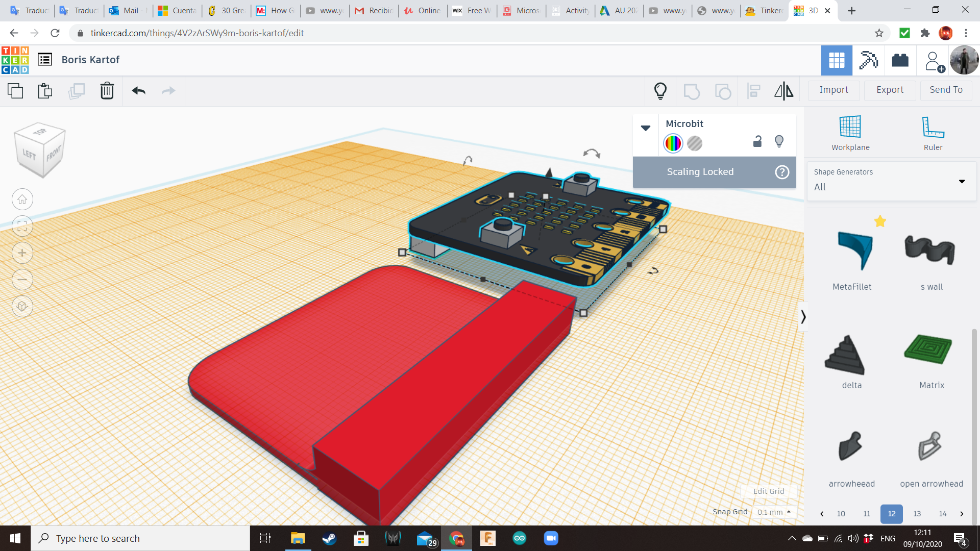Click the Send To button
The width and height of the screenshot is (980, 551).
click(x=946, y=90)
